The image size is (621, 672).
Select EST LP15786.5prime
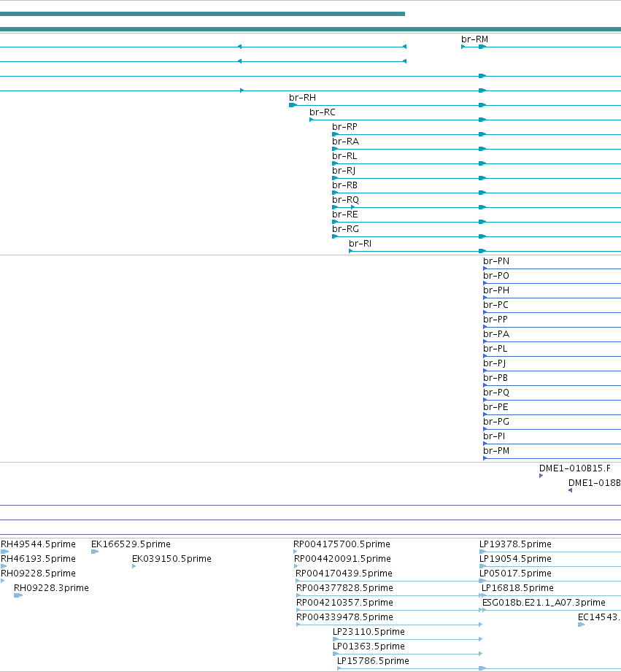click(x=373, y=660)
